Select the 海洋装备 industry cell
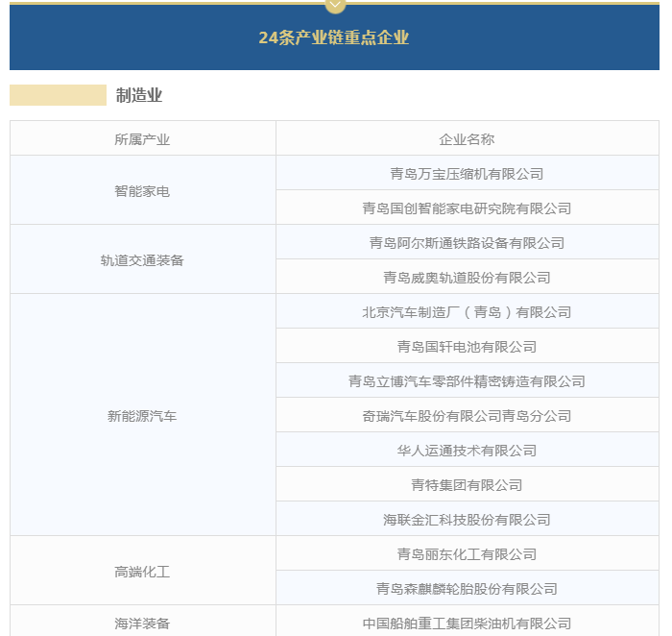 tap(143, 623)
